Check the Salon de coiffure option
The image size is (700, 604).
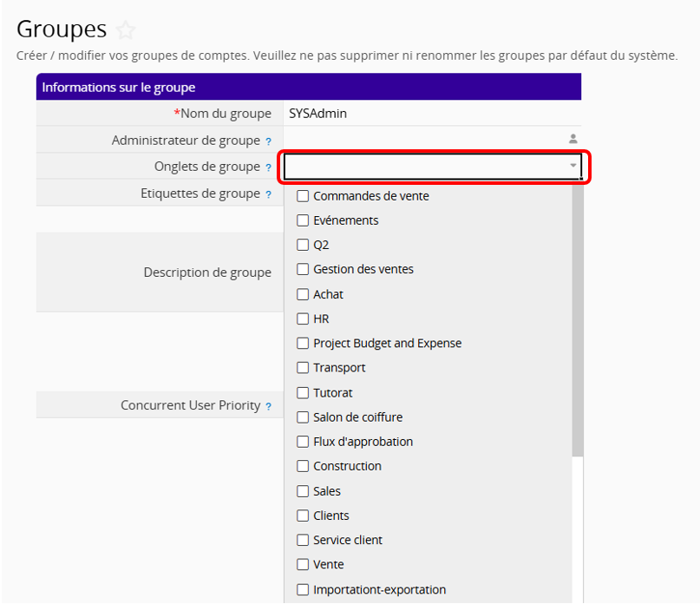(x=303, y=417)
